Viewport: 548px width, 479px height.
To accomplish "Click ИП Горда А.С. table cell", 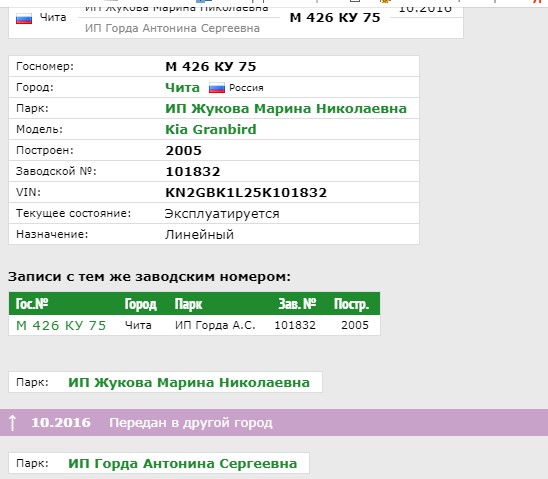I will [215, 325].
